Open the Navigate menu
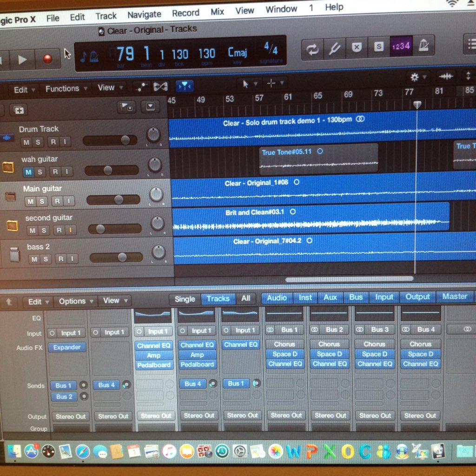This screenshot has width=476, height=476. (144, 14)
